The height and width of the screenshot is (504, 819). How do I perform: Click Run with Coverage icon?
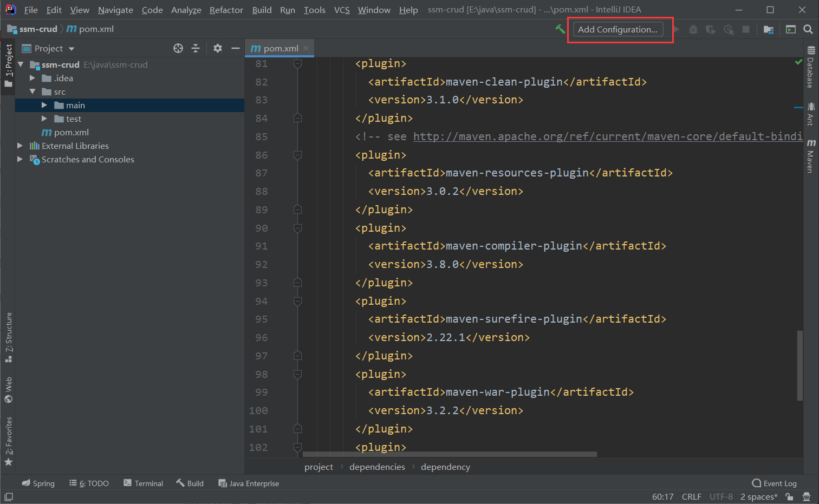coord(711,29)
